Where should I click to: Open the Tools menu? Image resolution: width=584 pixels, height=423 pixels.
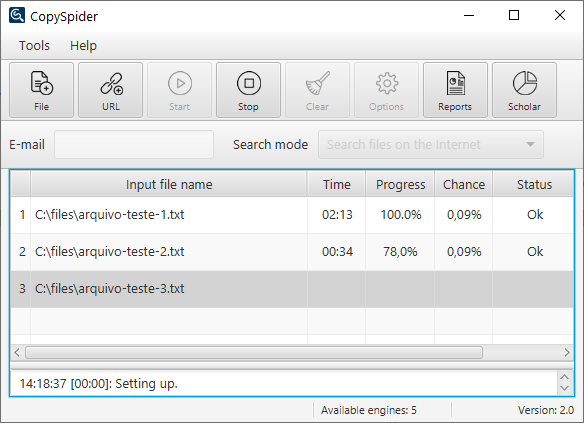pyautogui.click(x=34, y=45)
